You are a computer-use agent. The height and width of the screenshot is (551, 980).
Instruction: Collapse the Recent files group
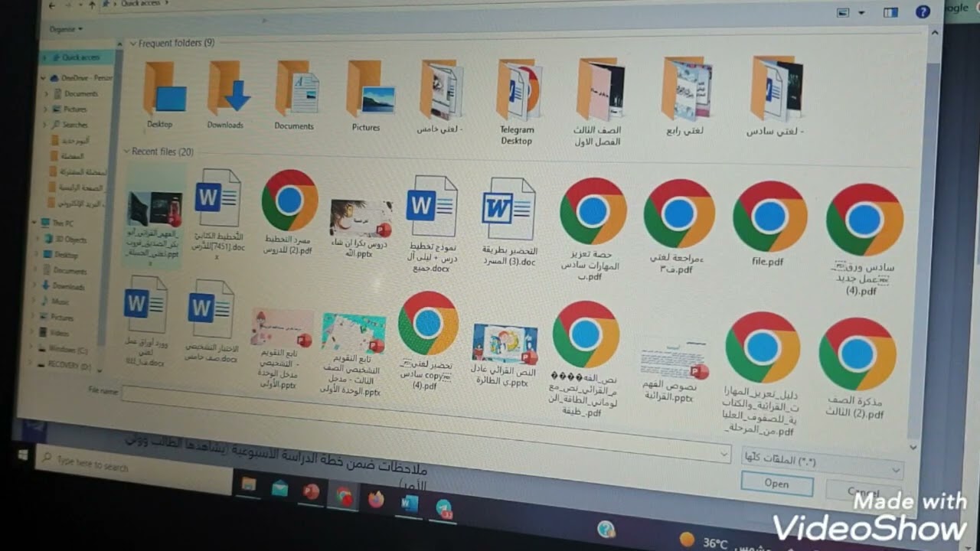[127, 152]
